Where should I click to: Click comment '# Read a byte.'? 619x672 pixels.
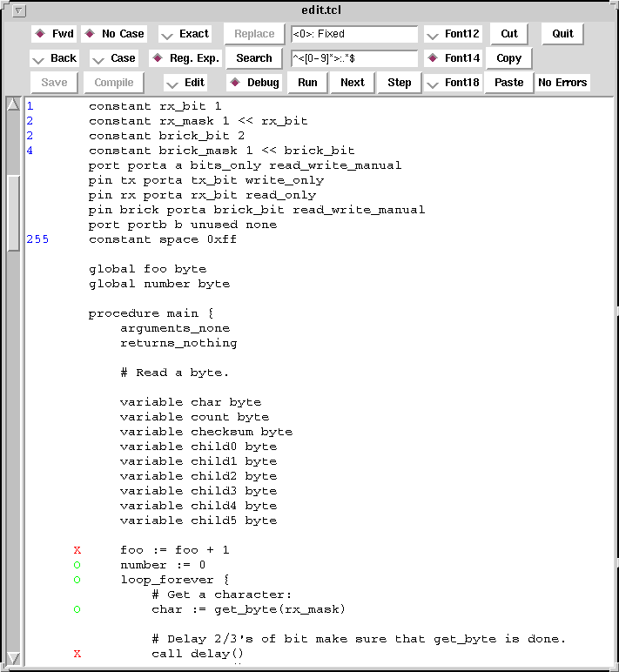tap(174, 373)
